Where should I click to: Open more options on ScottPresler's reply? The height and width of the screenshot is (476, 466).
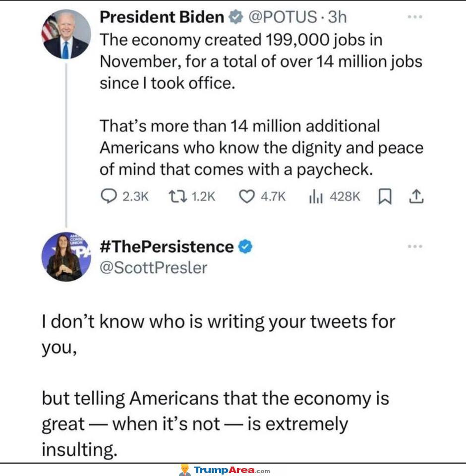tap(415, 246)
